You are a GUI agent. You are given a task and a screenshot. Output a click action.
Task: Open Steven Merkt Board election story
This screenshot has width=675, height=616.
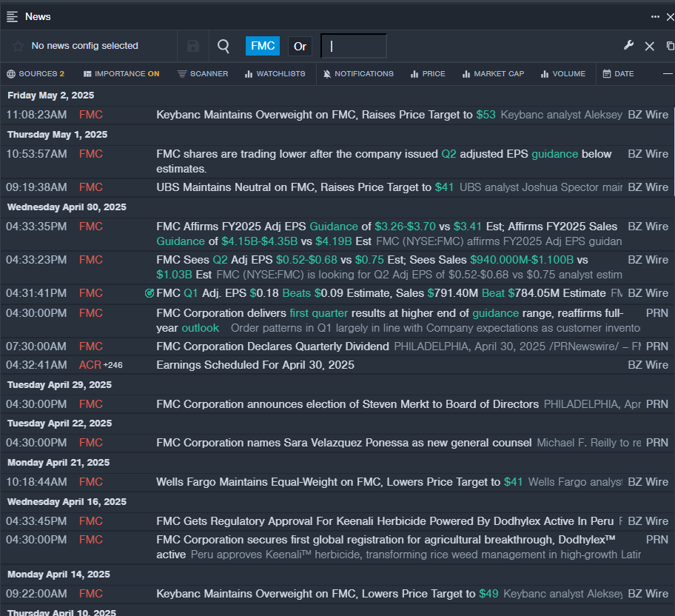tap(347, 404)
